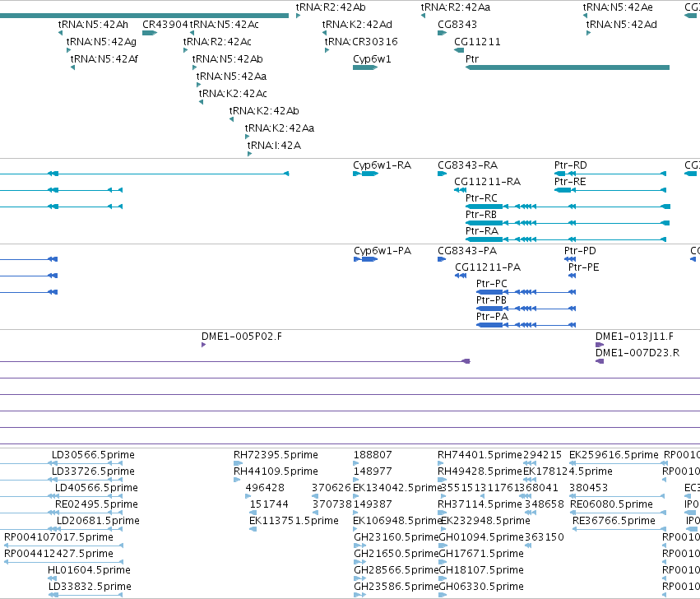700x599 pixels.
Task: Select the tRNA:R2:42Aa gene label
Action: pyautogui.click(x=456, y=7)
